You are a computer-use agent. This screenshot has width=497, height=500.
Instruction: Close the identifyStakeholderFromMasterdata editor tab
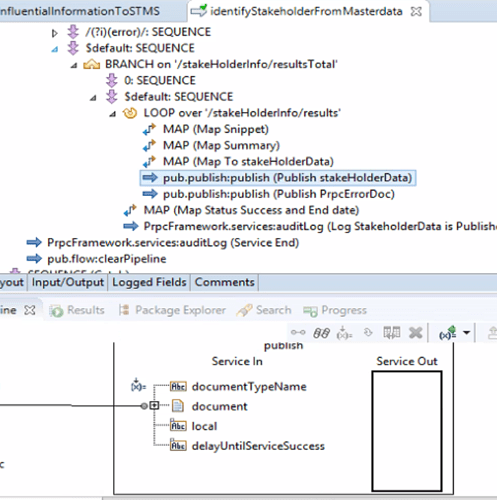coord(416,12)
